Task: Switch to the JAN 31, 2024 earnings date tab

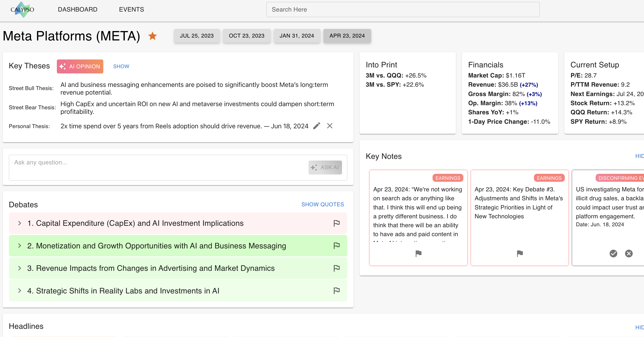Action: click(296, 36)
